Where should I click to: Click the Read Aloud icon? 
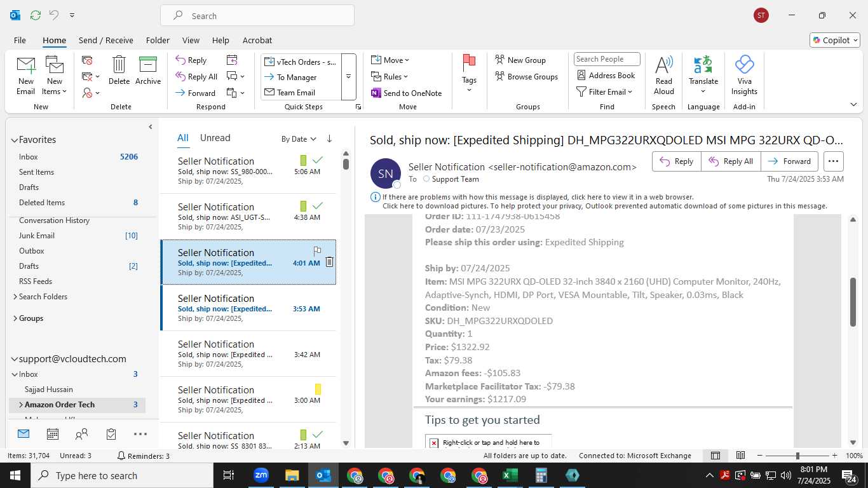[x=664, y=65]
